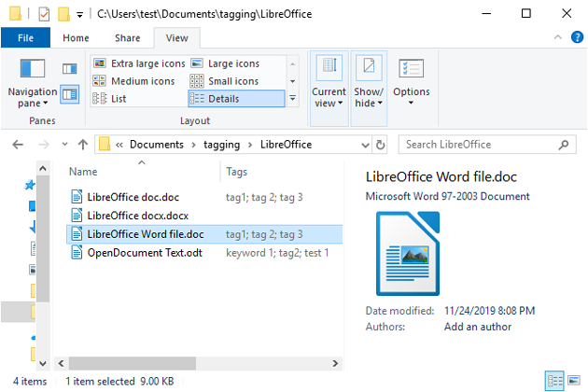Image resolution: width=588 pixels, height=392 pixels.
Task: Collapse the ribbon with the chevron
Action: 557,37
